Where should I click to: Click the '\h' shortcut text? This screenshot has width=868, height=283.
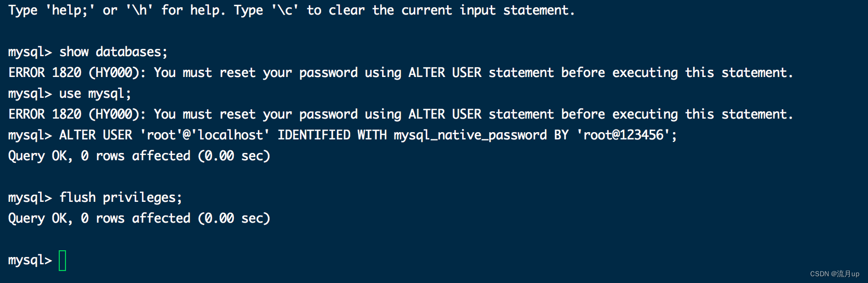139,10
